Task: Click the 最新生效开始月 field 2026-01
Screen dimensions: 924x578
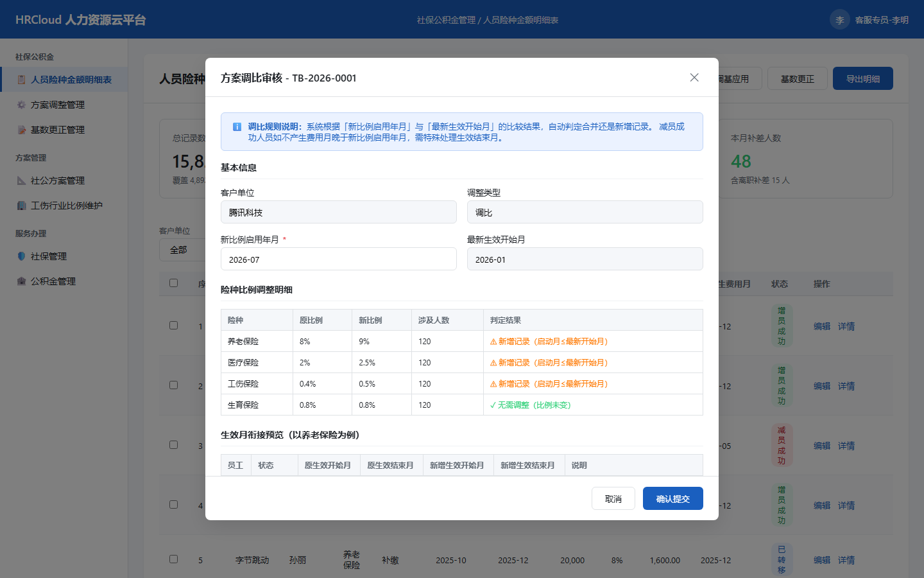Action: pos(585,259)
